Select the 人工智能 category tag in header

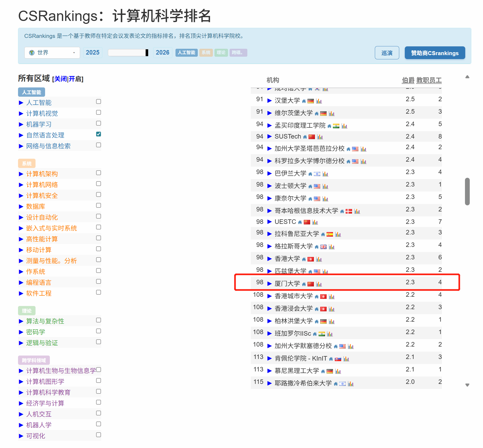click(x=186, y=53)
